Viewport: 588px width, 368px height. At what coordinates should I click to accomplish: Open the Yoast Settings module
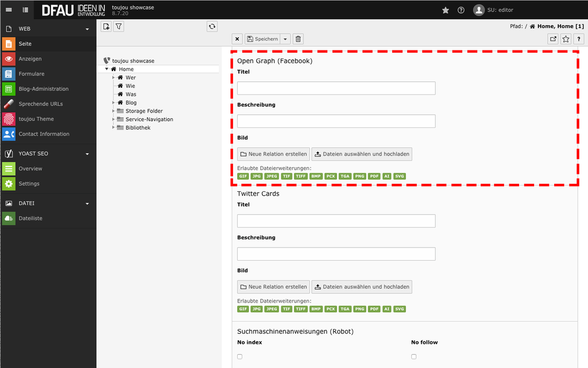(x=48, y=184)
